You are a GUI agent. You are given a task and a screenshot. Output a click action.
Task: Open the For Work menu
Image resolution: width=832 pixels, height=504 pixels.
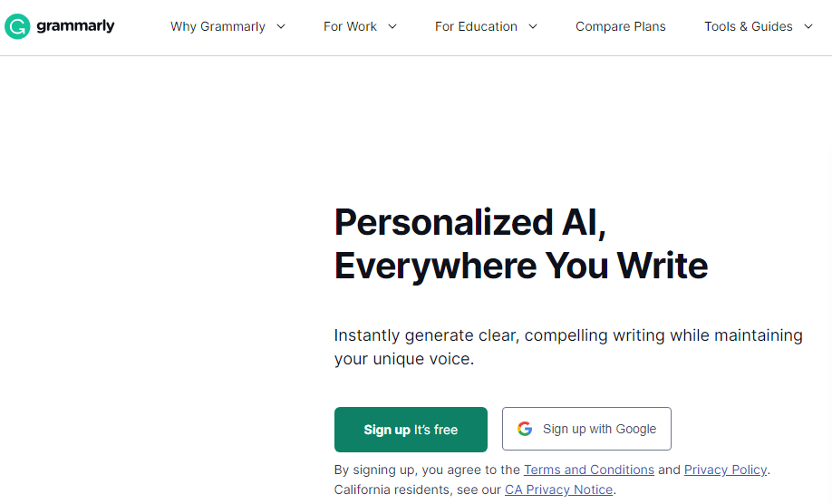(350, 27)
